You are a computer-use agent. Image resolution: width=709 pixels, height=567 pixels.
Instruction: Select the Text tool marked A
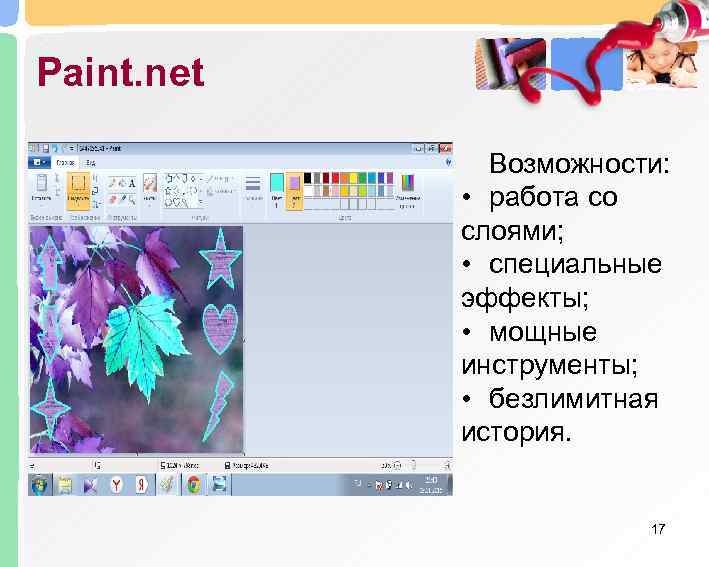tap(132, 183)
